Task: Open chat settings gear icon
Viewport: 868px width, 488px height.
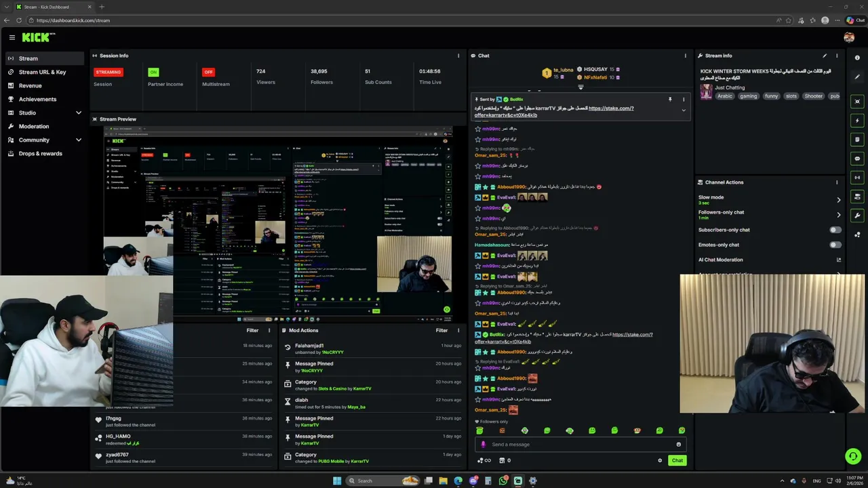Action: [660, 461]
